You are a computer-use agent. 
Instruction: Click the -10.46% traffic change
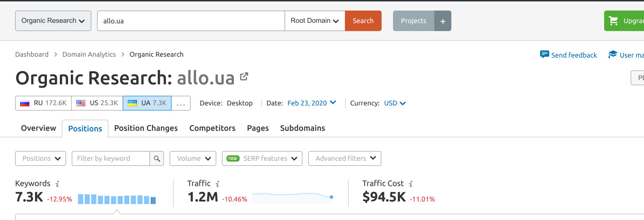[x=235, y=199]
